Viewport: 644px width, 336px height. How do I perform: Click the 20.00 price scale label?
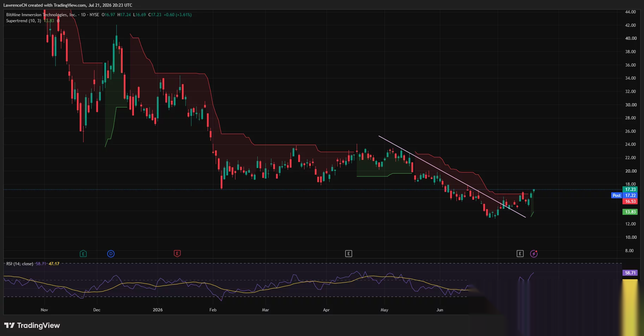click(630, 171)
